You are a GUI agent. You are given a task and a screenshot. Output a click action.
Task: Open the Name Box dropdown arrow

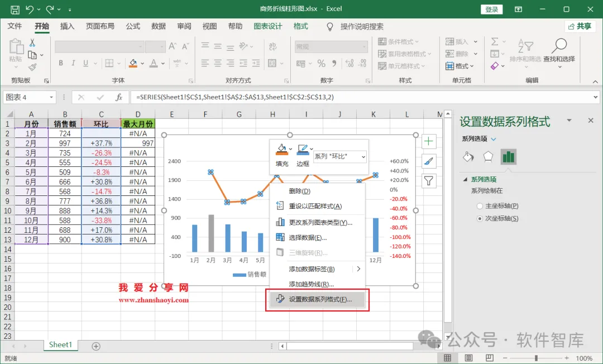click(x=51, y=97)
